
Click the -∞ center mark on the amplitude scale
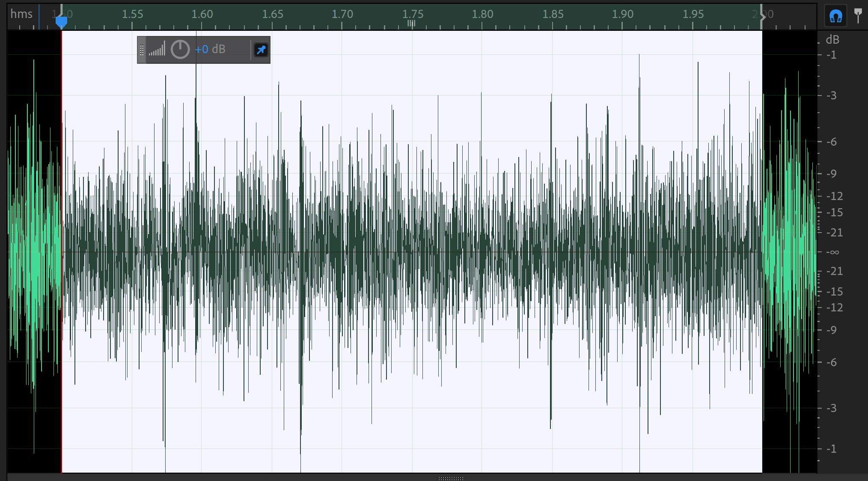(832, 252)
